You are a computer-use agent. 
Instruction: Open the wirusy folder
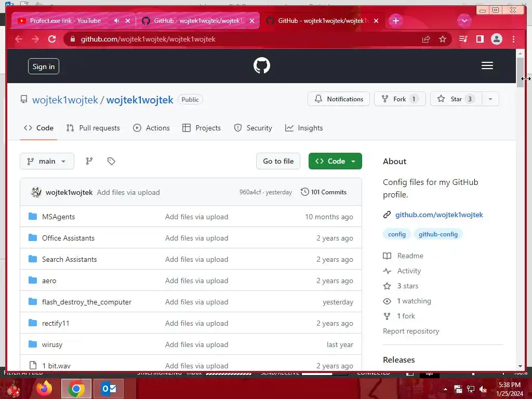point(52,345)
